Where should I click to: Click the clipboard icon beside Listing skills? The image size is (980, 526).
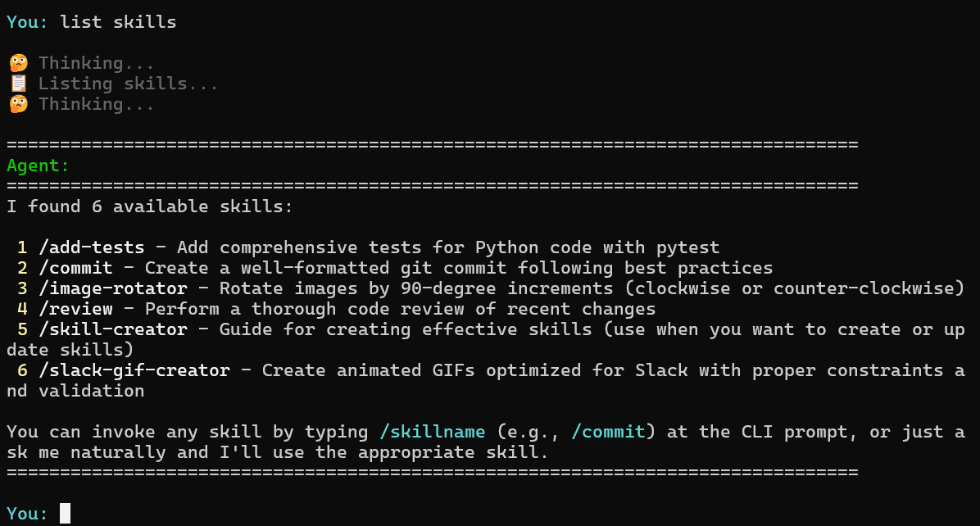18,84
